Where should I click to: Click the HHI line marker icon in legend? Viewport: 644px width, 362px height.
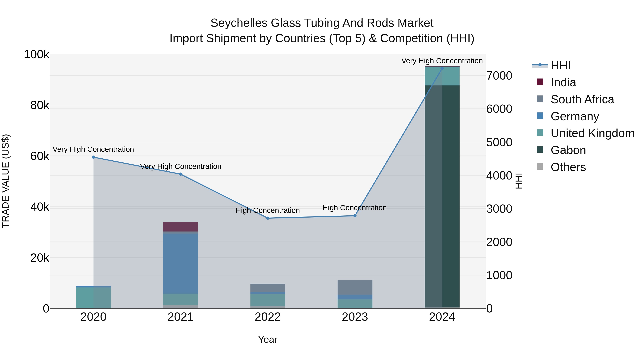coord(540,65)
